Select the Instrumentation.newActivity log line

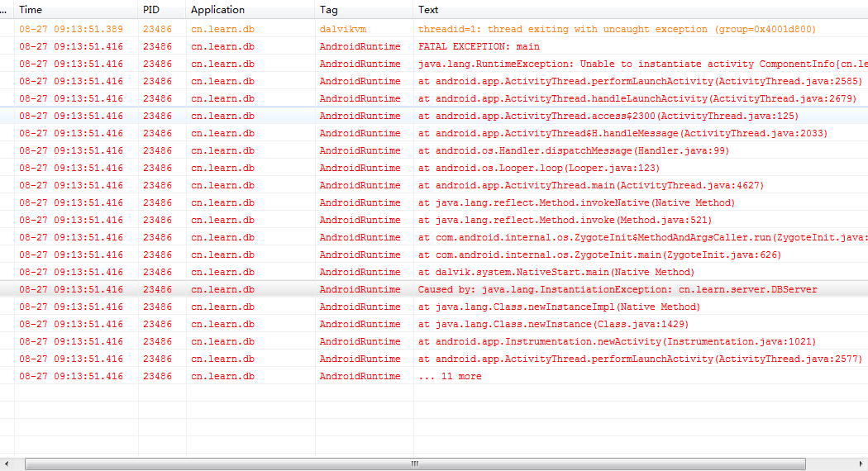coord(434,341)
